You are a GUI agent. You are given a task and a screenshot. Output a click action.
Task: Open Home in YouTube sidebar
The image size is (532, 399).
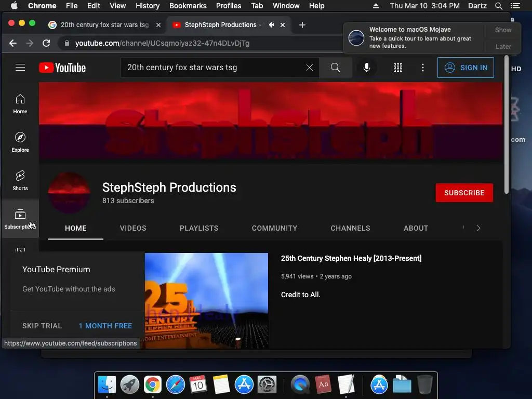(20, 104)
